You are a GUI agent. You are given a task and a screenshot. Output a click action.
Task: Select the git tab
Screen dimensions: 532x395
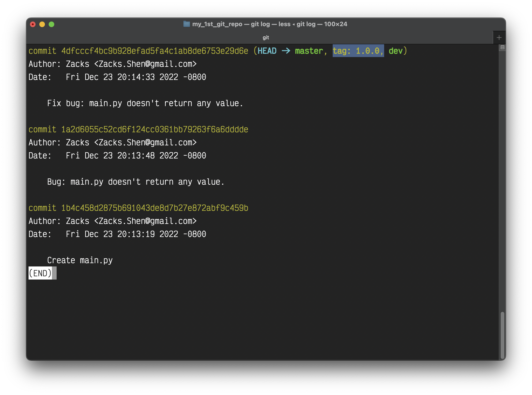click(x=266, y=38)
